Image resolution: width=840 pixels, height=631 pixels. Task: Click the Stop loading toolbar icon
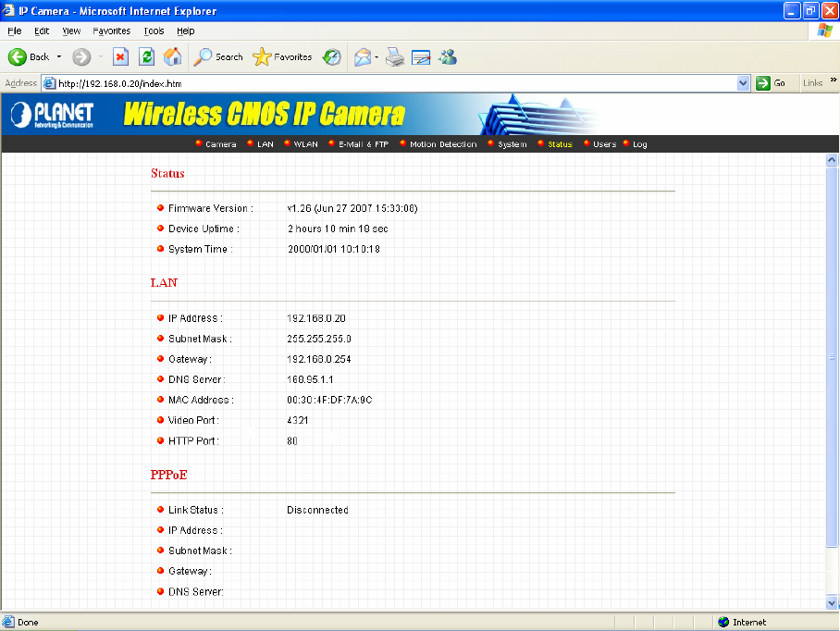tap(120, 56)
